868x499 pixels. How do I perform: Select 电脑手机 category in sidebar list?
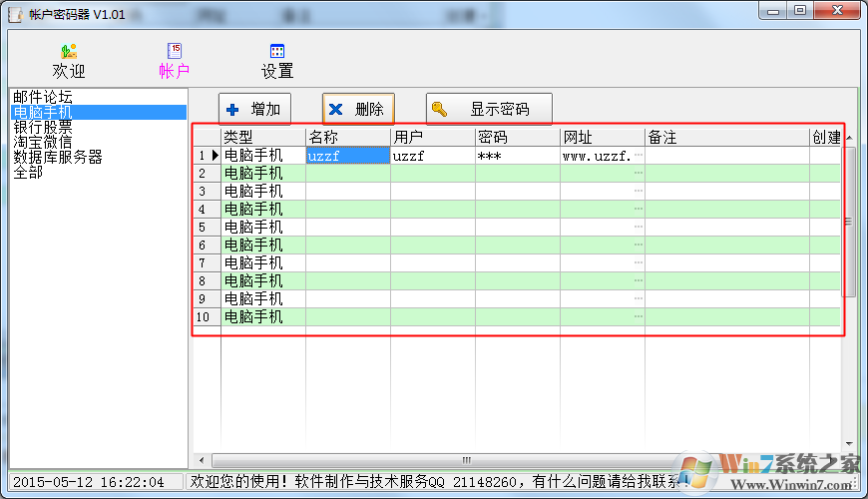click(x=99, y=112)
